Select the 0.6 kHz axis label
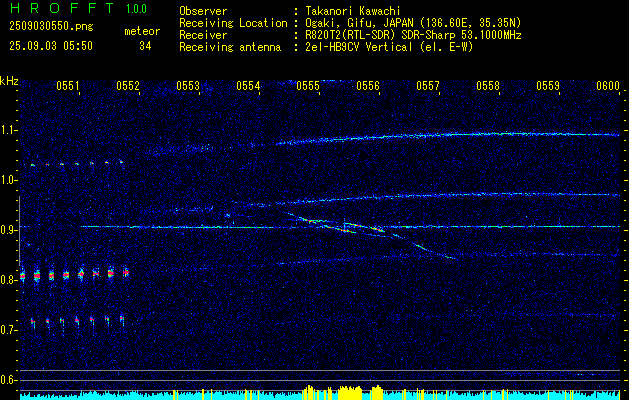The width and height of the screenshot is (629, 400). pyautogui.click(x=9, y=380)
